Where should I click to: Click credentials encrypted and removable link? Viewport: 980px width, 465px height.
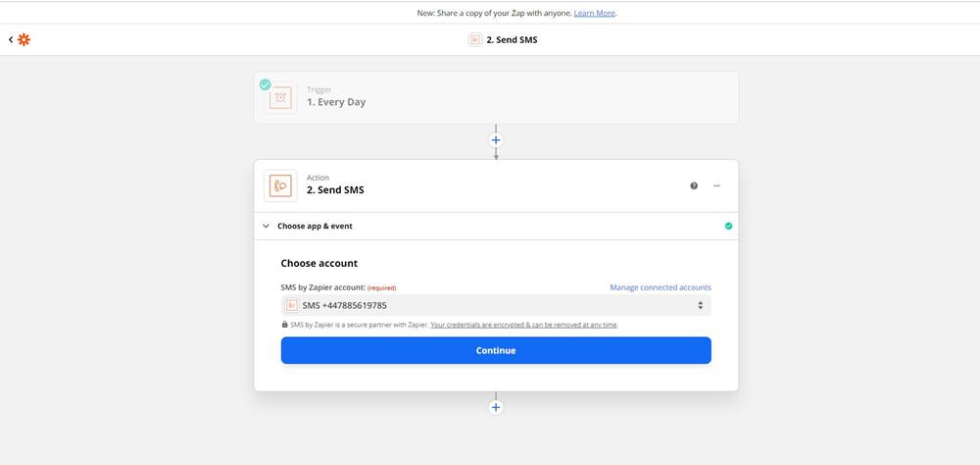(x=523, y=325)
